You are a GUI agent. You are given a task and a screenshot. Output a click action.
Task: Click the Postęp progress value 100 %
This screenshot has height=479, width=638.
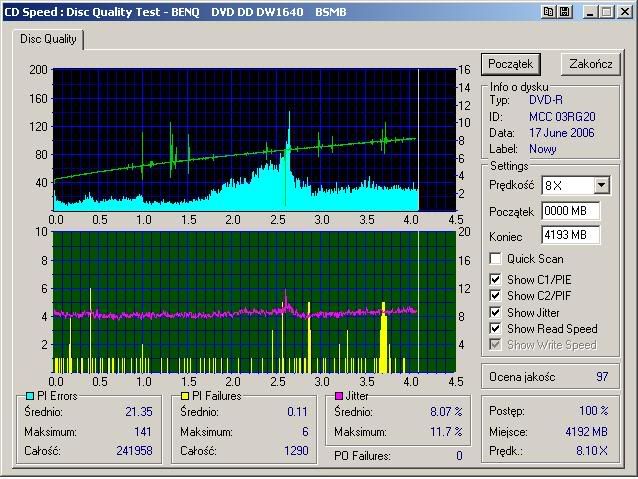(593, 410)
